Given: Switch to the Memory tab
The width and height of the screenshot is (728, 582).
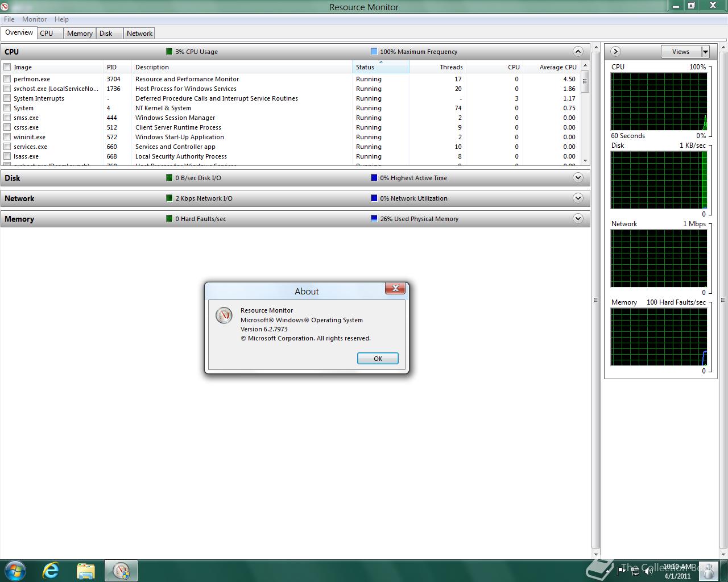Looking at the screenshot, I should [x=80, y=34].
